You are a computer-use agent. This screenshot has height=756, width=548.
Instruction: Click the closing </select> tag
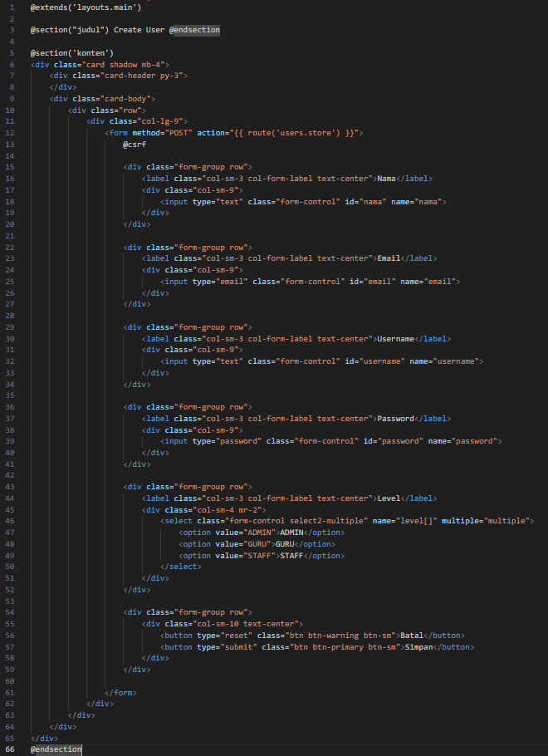(181, 567)
